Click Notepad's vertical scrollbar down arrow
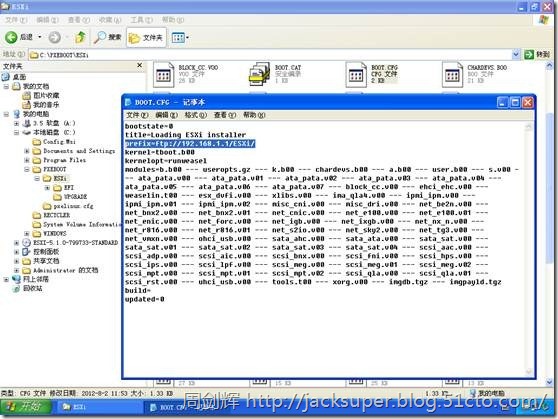 click(x=528, y=372)
